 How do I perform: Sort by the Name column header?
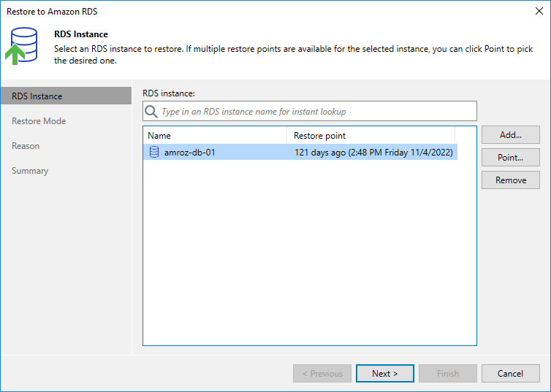[215, 136]
